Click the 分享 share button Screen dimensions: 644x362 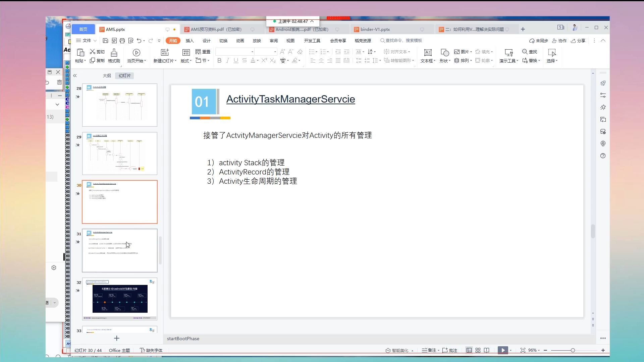[x=578, y=41]
